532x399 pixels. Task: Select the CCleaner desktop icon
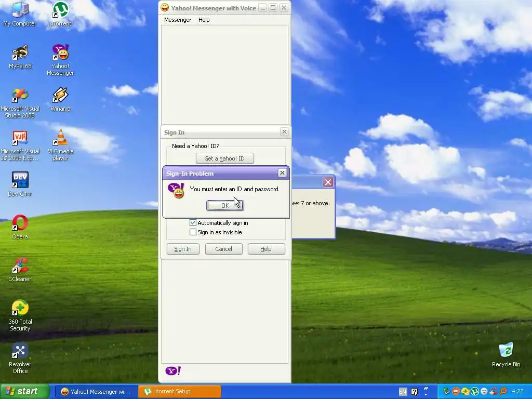20,270
